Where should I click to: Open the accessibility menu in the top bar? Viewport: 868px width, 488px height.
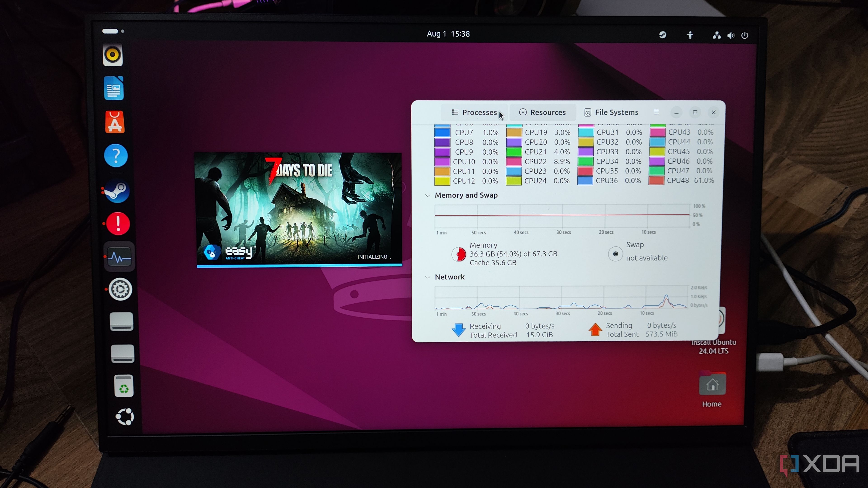(690, 35)
